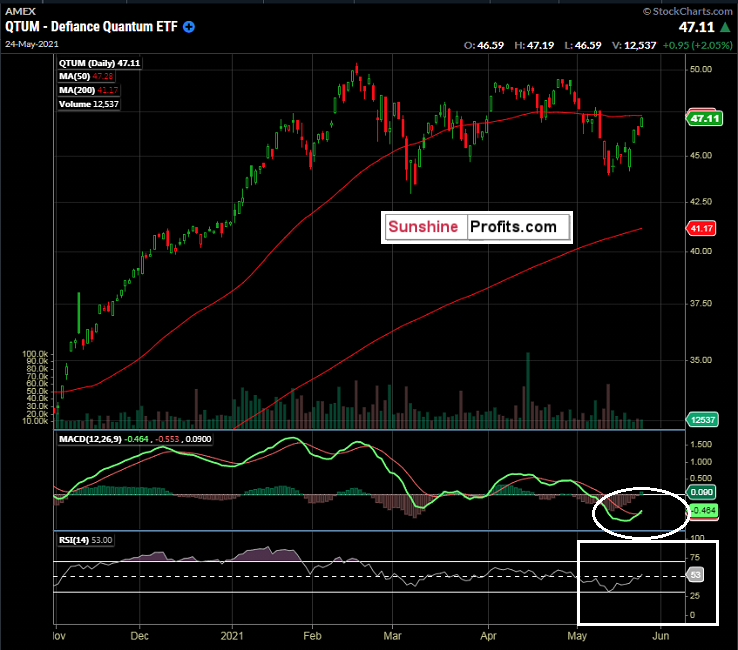The image size is (738, 650).
Task: Click the AMEX exchange label
Action: pyautogui.click(x=20, y=11)
